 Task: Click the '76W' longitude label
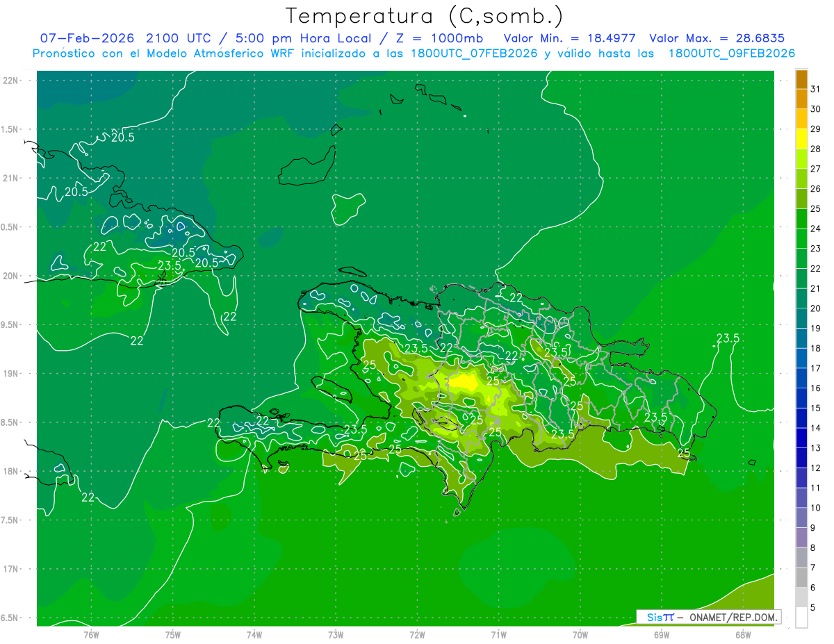tap(91, 634)
